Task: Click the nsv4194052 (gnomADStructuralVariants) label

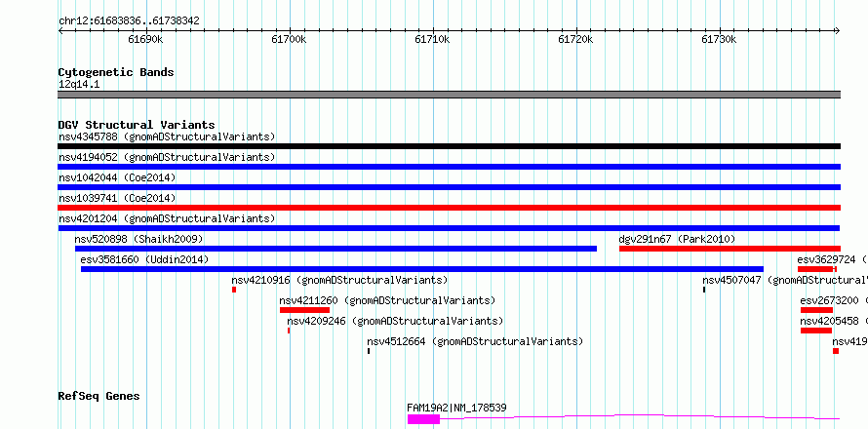Action: pyautogui.click(x=167, y=157)
